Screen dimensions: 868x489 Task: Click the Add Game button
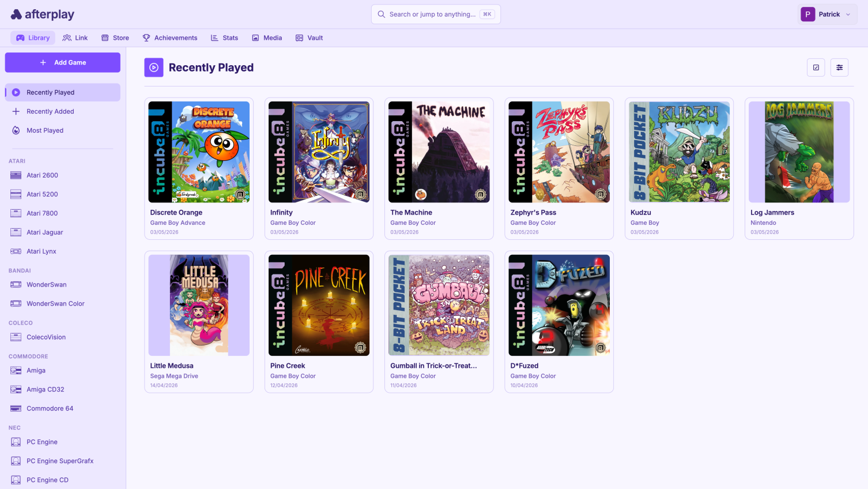tap(63, 62)
